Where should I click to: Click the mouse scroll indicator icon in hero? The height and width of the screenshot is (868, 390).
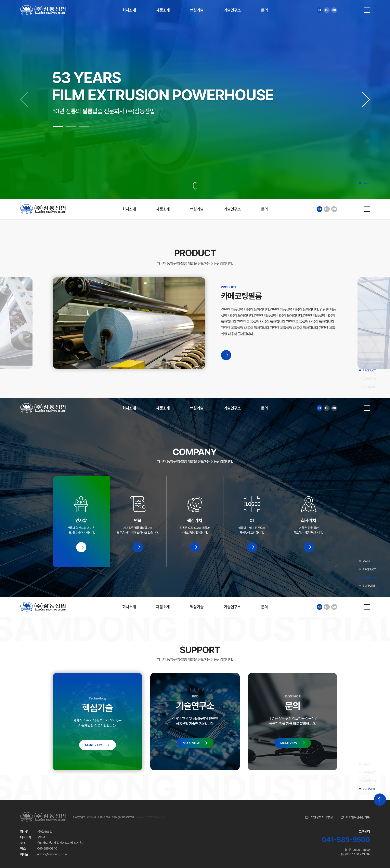pos(195,186)
